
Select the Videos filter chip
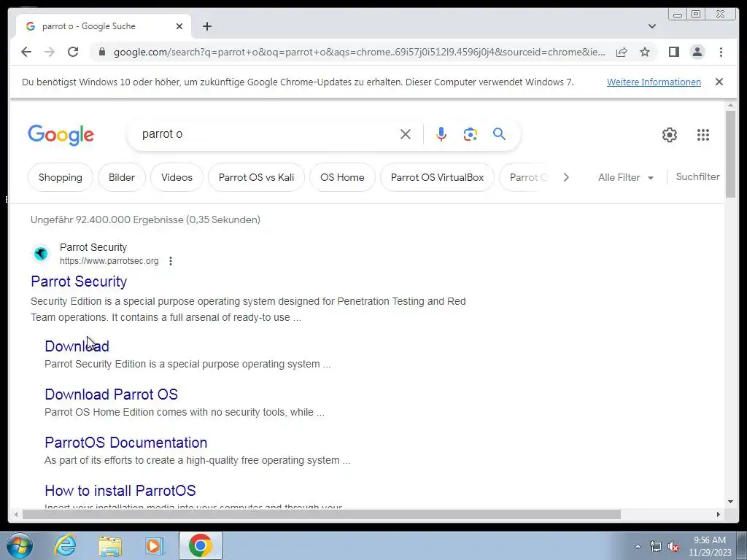tap(177, 177)
